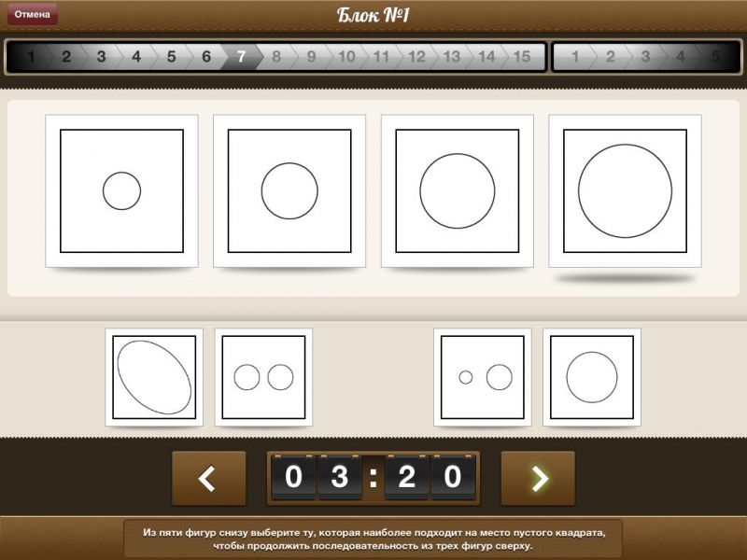
Task: Go to question 15 in first block
Action: click(521, 57)
